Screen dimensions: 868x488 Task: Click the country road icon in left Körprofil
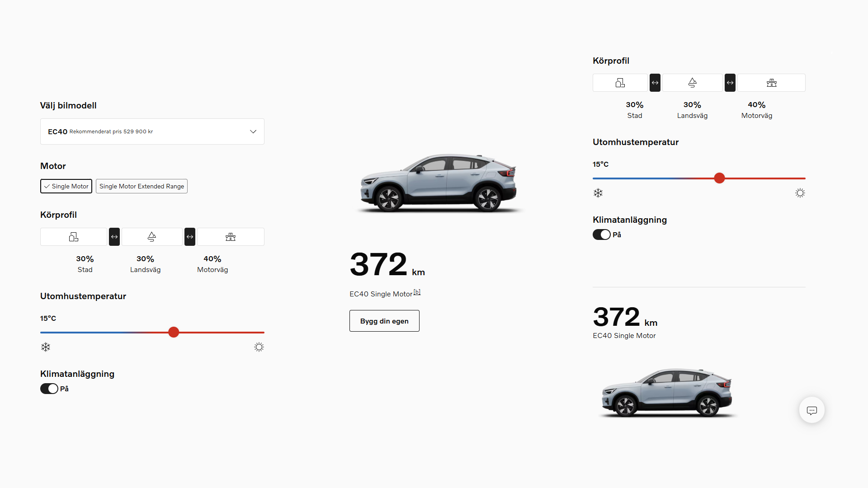(x=152, y=237)
